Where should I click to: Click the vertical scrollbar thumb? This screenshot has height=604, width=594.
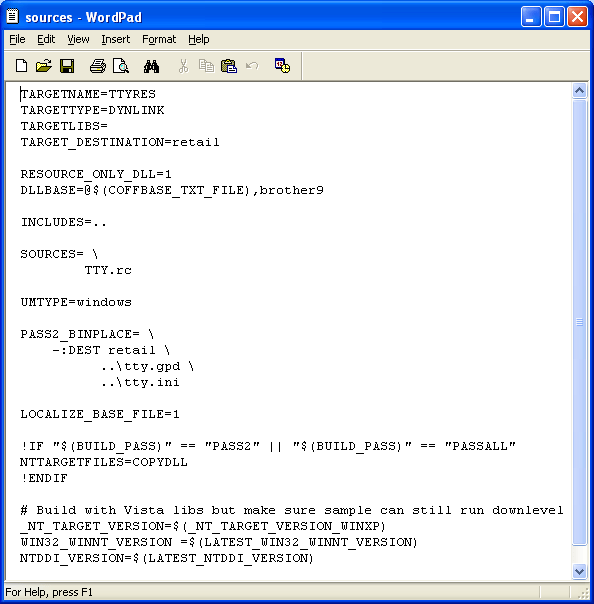579,322
